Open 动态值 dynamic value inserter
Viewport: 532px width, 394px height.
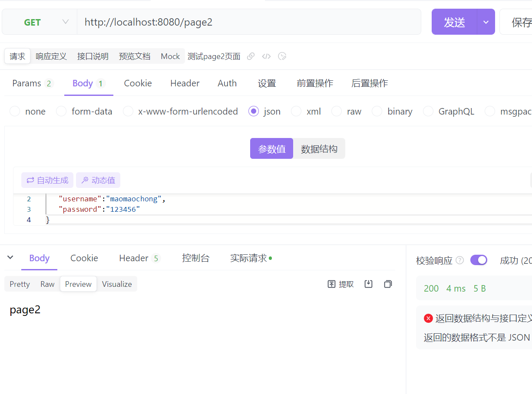98,180
